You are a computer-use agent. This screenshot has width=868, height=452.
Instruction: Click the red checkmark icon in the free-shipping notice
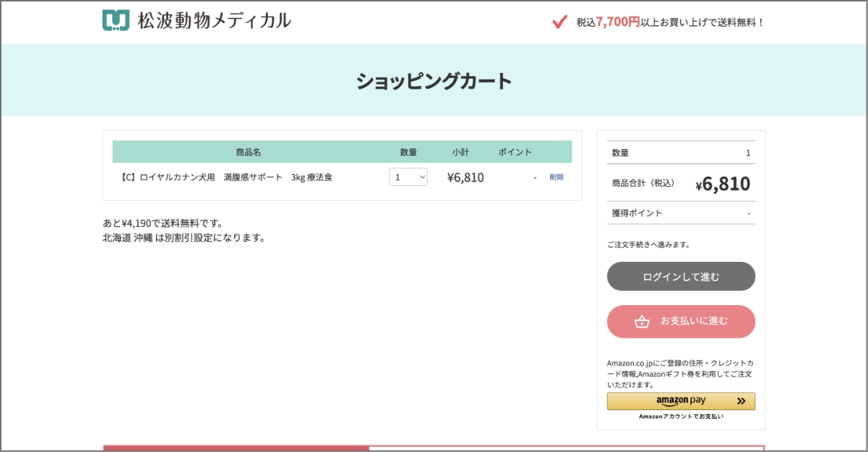pos(559,22)
